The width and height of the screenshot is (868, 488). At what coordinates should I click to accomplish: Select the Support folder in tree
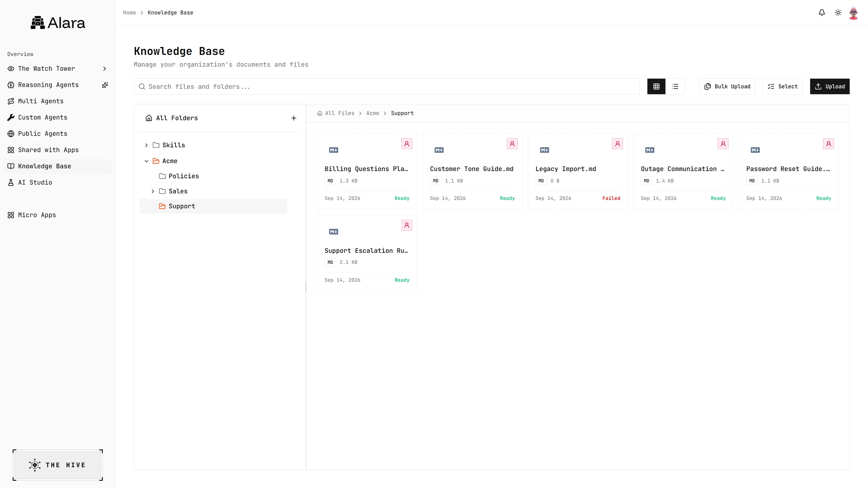(x=213, y=206)
